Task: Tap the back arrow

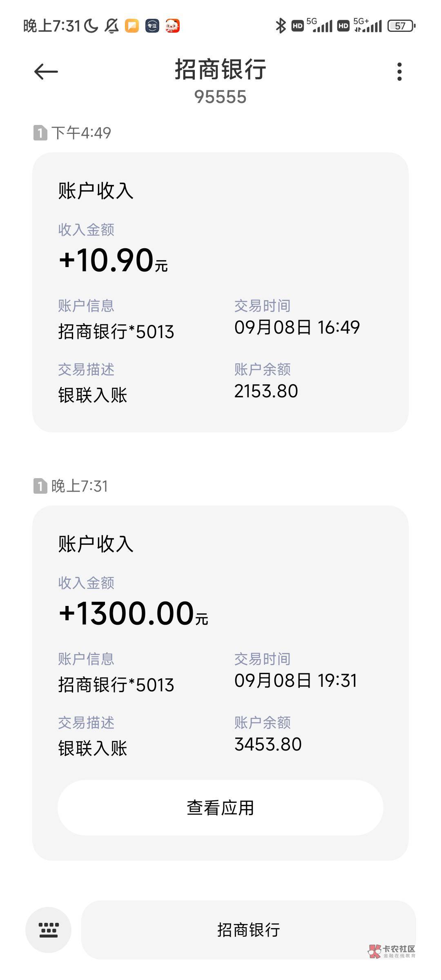Action: coord(46,72)
